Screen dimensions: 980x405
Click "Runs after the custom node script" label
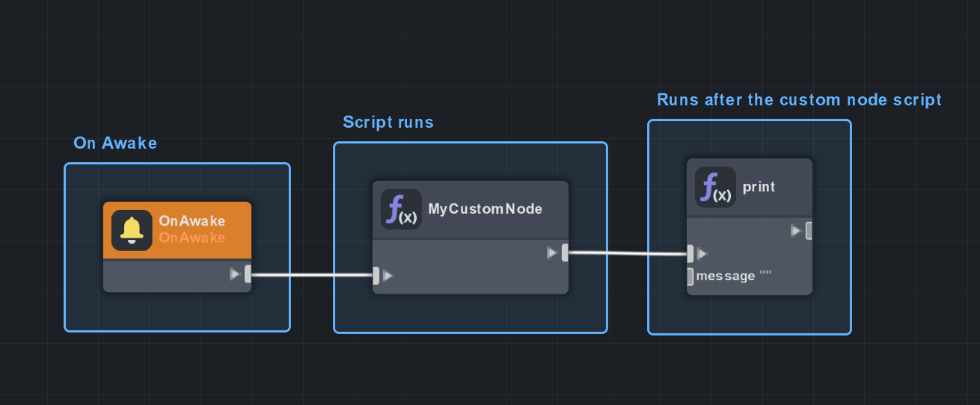point(799,99)
